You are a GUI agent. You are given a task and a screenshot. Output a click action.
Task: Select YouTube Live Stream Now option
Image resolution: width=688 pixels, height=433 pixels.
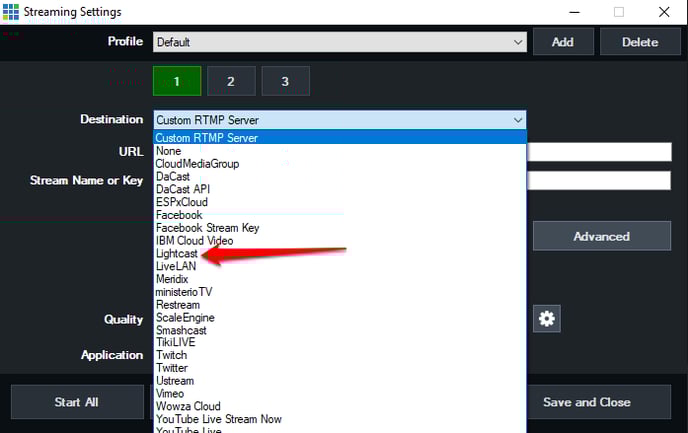coord(220,419)
